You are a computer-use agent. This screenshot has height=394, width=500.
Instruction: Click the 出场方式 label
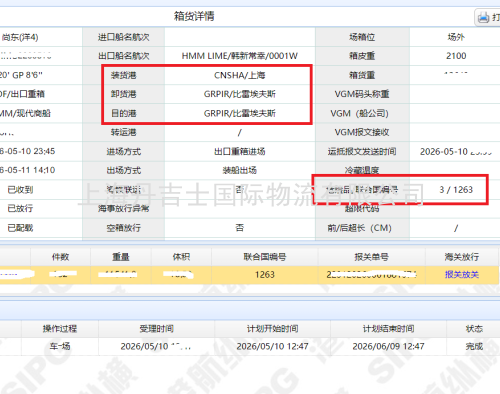click(x=124, y=170)
